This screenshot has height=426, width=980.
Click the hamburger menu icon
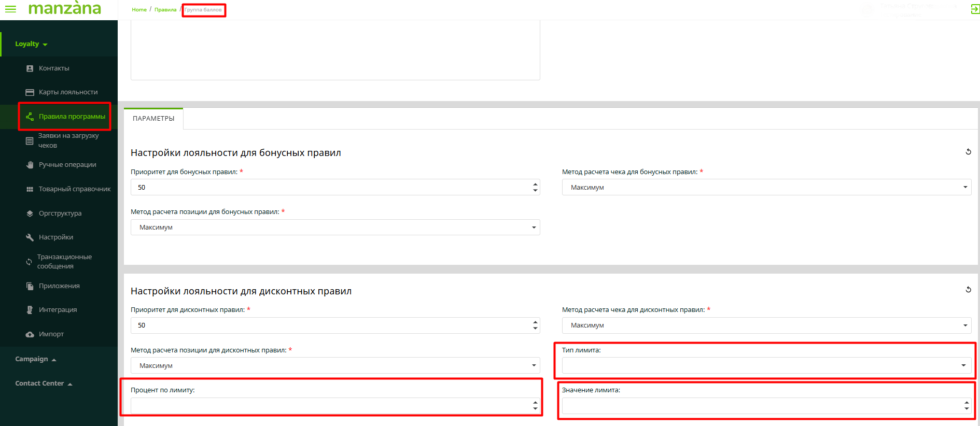coord(10,9)
